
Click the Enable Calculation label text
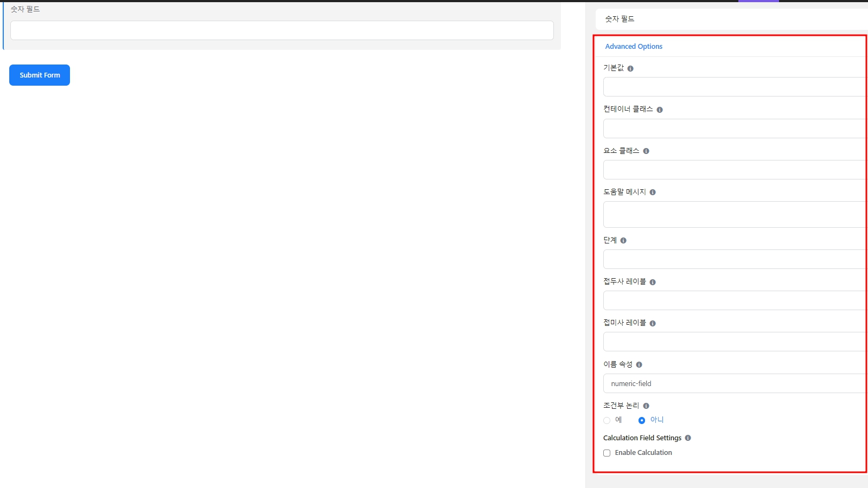coord(643,453)
